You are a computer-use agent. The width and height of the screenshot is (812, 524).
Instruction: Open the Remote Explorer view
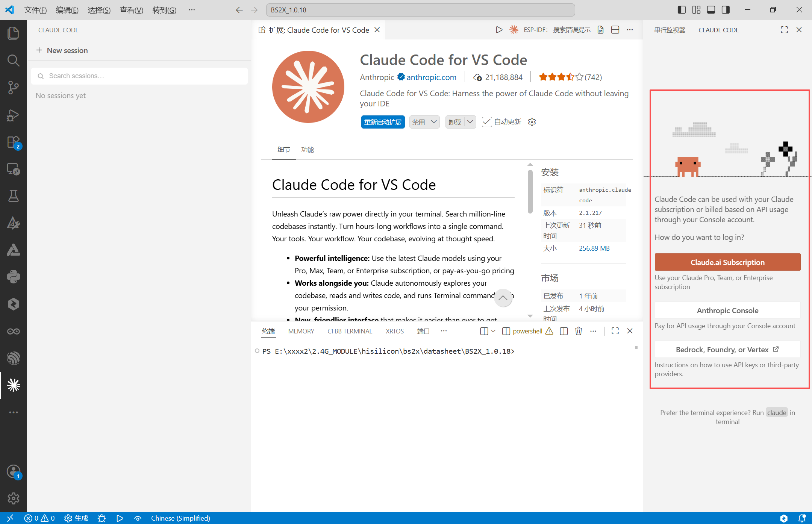(x=14, y=169)
